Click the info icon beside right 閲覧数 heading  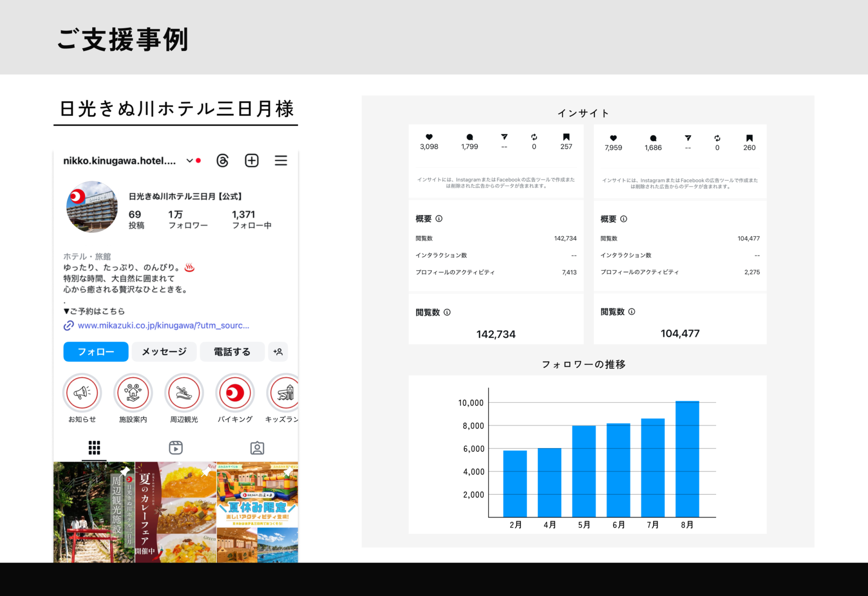tap(632, 312)
